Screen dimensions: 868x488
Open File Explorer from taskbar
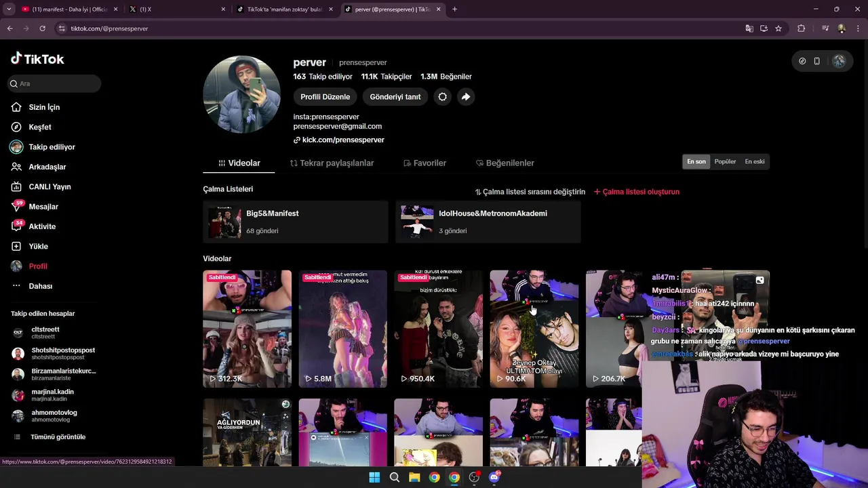414,477
